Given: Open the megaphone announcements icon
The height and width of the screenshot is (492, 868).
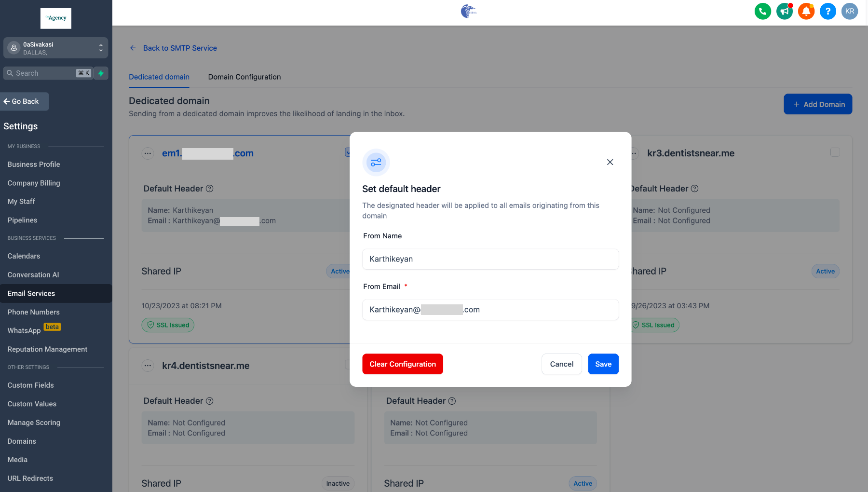Looking at the screenshot, I should (784, 11).
